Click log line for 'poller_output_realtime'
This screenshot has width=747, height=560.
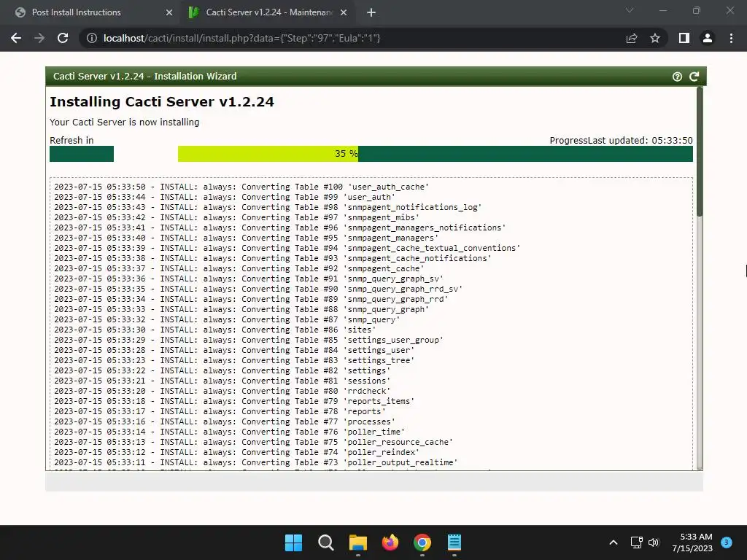[256, 462]
